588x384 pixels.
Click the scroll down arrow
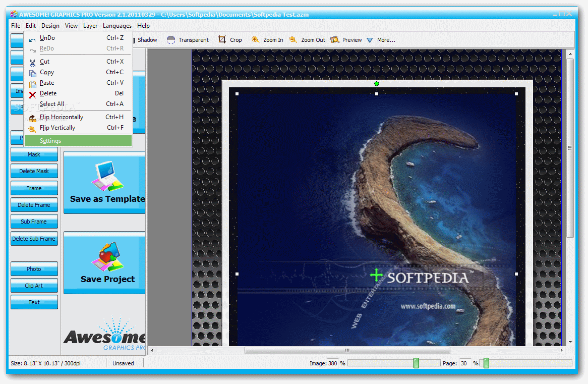[x=570, y=342]
